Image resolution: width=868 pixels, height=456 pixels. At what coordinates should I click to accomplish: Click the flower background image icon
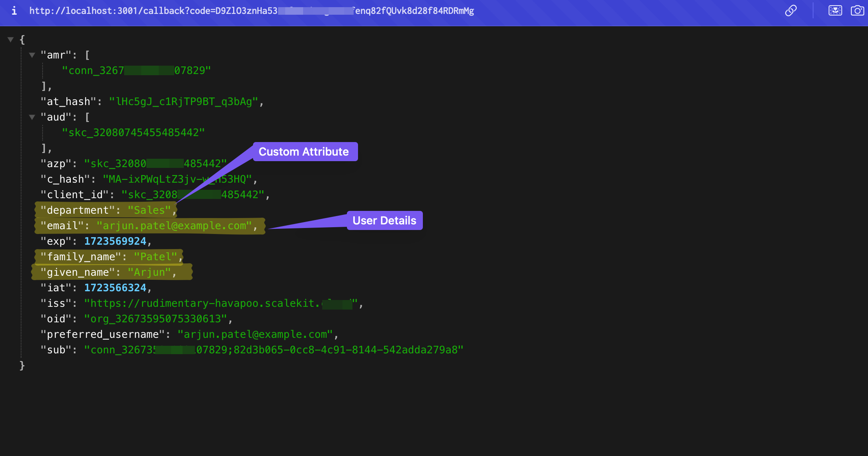[835, 11]
